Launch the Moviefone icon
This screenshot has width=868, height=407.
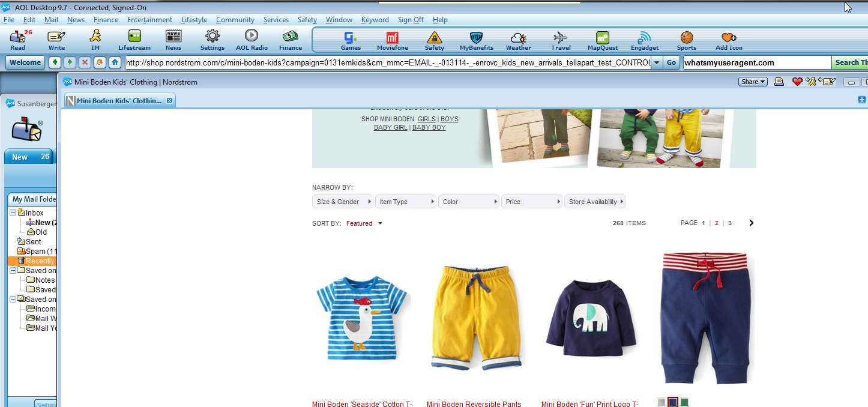pos(393,40)
